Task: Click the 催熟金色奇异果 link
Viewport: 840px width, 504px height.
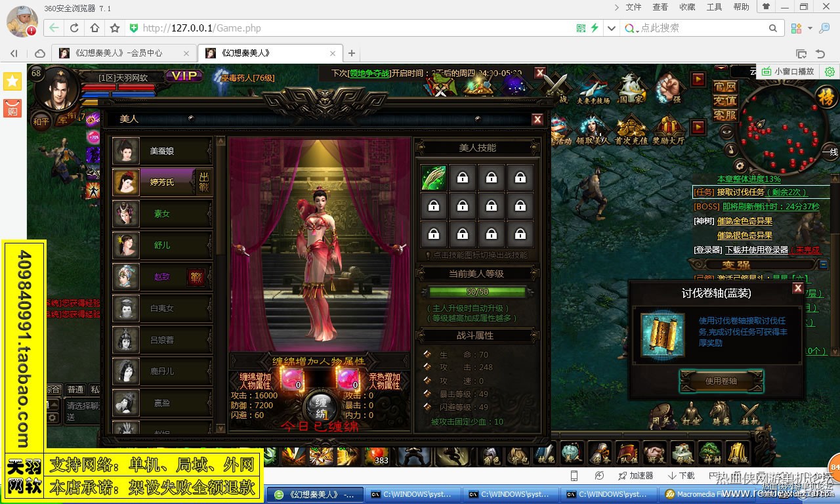Action: click(x=744, y=221)
